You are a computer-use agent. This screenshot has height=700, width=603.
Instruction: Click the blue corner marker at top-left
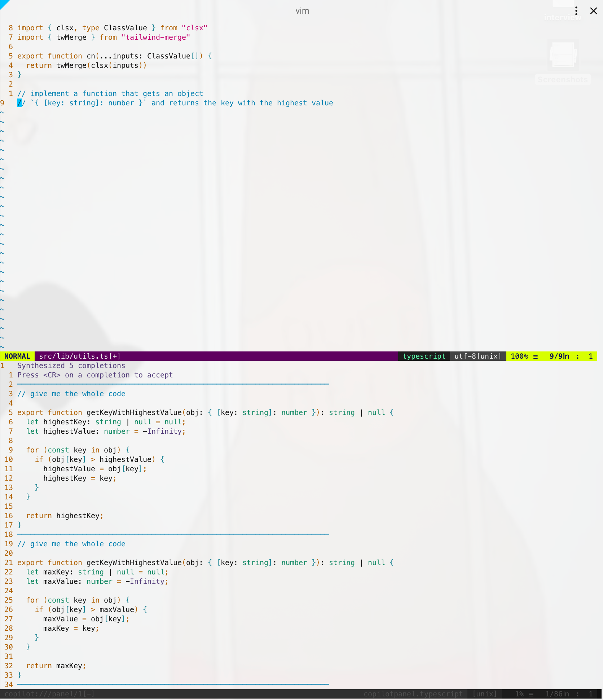4,4
